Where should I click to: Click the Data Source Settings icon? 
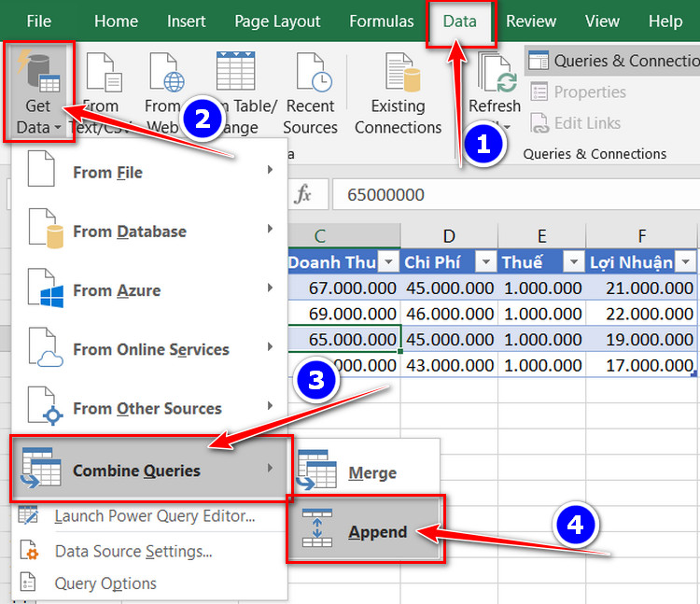point(29,551)
